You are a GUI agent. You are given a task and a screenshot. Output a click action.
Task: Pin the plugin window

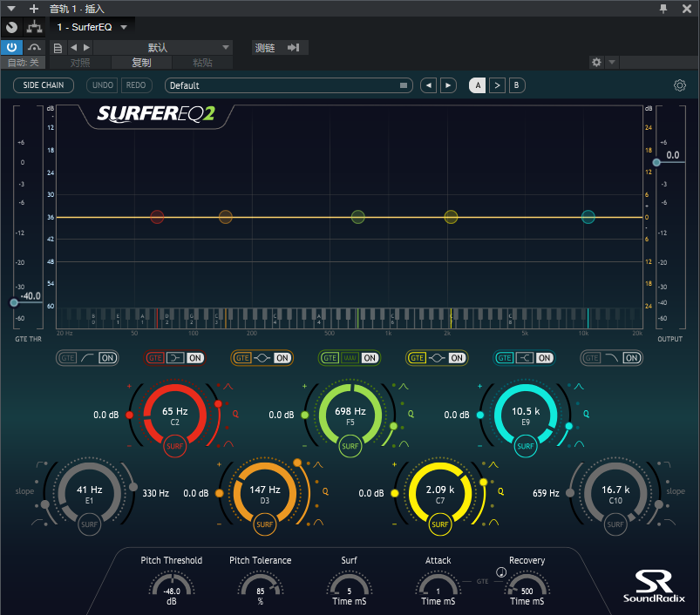click(x=663, y=9)
